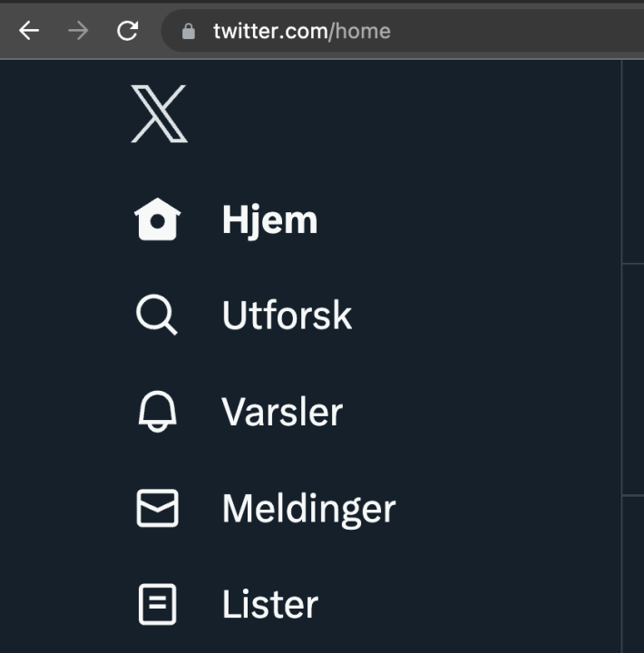This screenshot has height=653, width=644.
Task: Click the twitter.com domain text in URL
Action: tap(269, 31)
